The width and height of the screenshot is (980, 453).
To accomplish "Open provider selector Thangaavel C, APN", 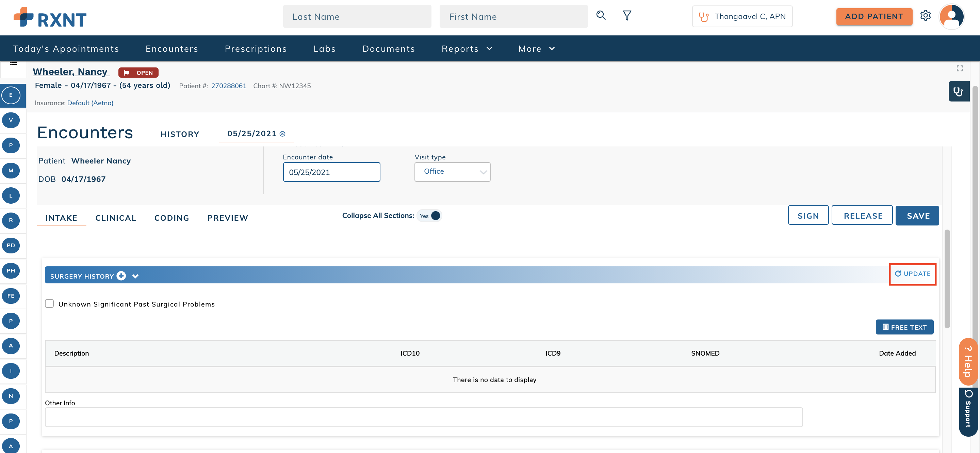I will point(742,16).
